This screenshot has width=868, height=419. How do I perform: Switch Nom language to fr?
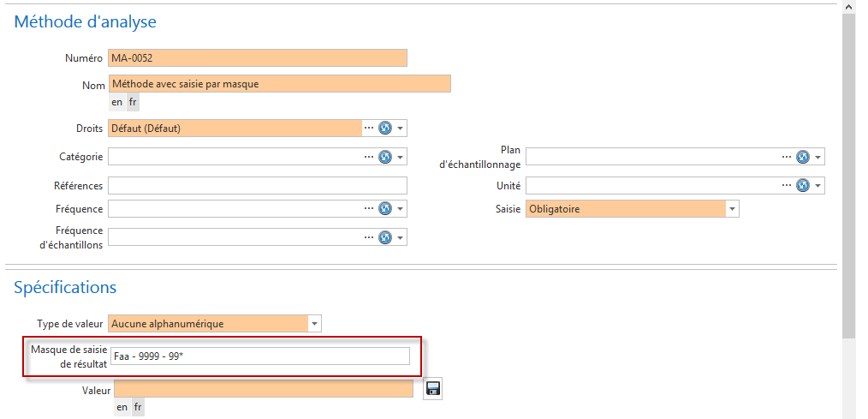click(x=133, y=102)
